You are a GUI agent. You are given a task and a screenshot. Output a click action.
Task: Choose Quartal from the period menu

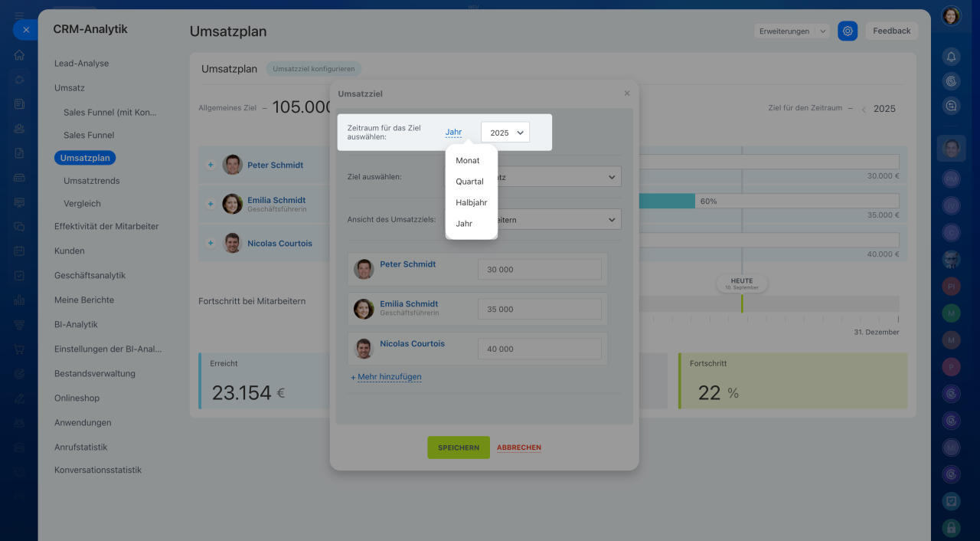(470, 182)
